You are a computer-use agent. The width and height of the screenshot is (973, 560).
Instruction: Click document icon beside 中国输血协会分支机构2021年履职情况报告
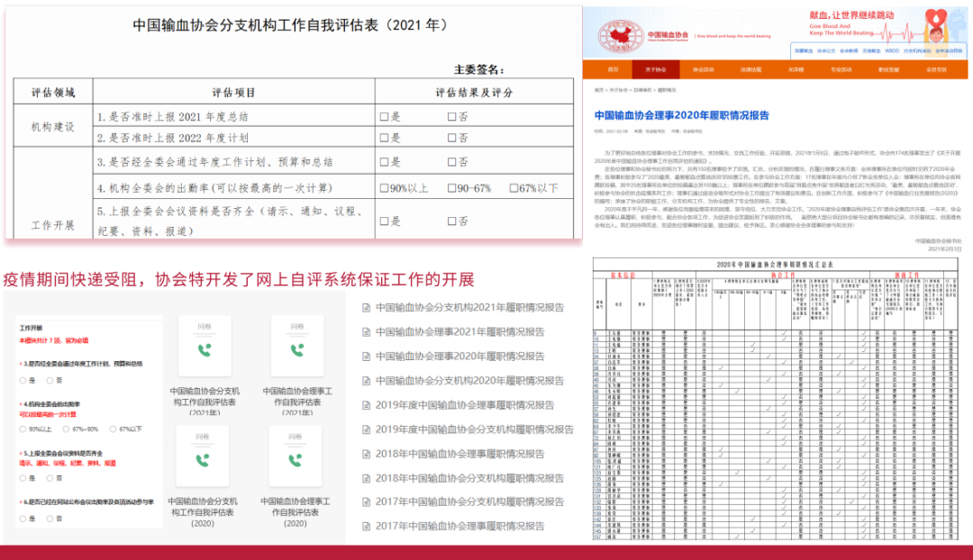[366, 308]
